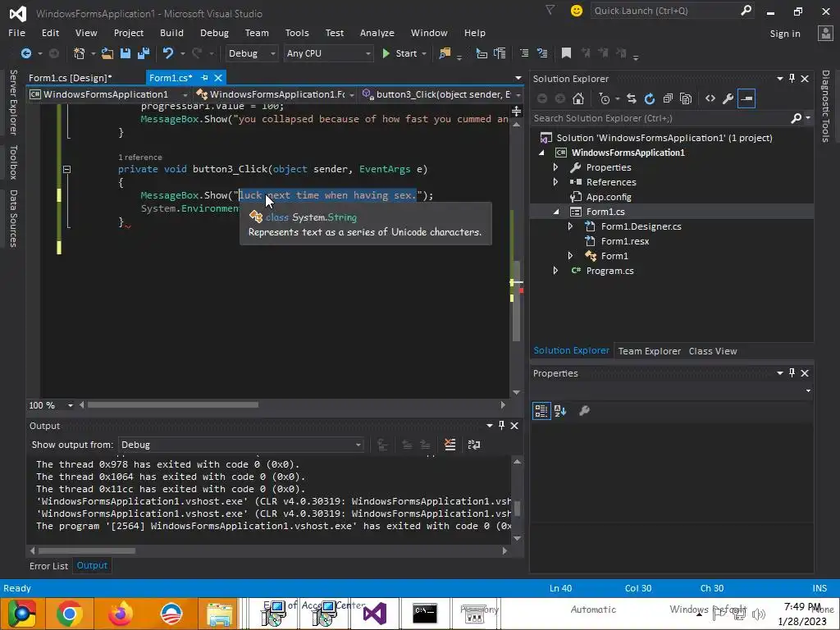This screenshot has width=840, height=630.
Task: Click the Categorized view icon in Properties
Action: [541, 411]
